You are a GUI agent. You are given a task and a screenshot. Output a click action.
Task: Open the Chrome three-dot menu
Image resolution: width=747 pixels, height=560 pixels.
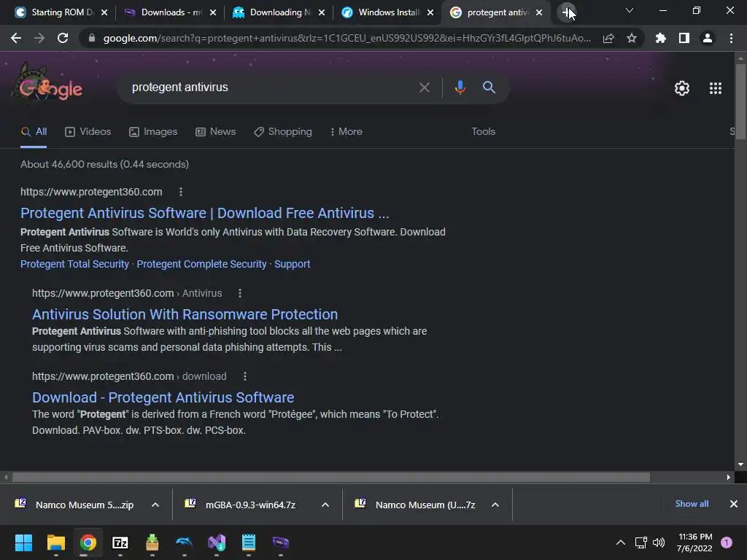tap(731, 38)
